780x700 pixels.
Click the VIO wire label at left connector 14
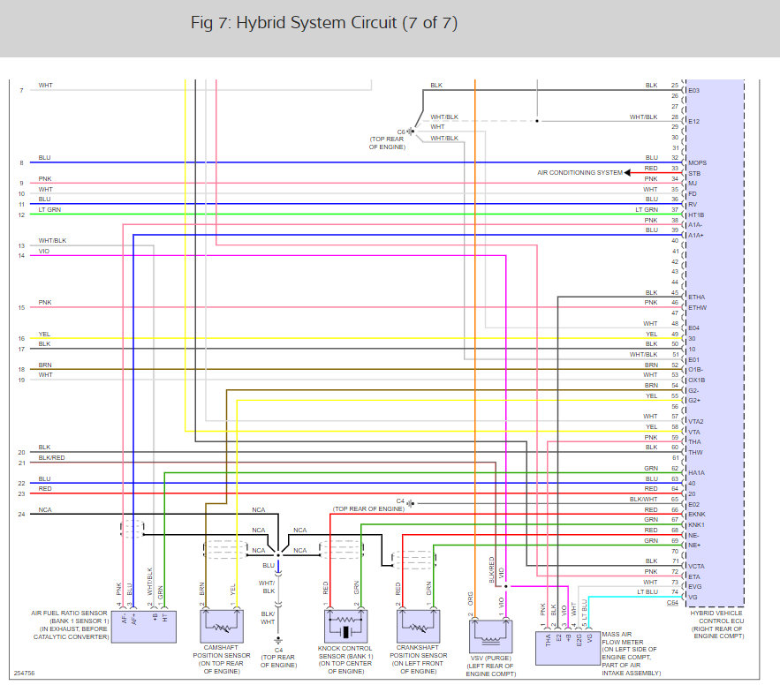coord(44,251)
